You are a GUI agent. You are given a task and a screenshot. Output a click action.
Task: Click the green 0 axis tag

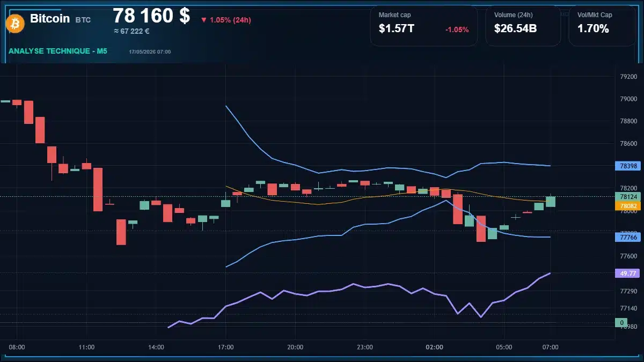point(622,323)
